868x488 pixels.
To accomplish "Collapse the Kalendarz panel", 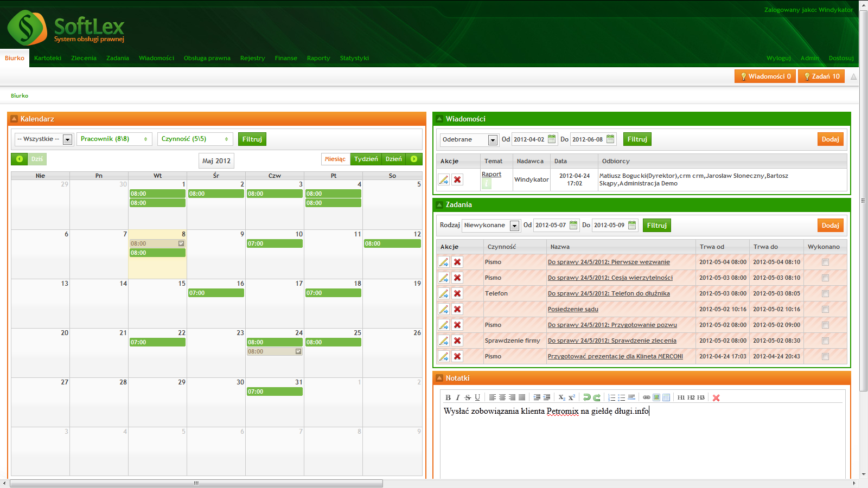I will 14,119.
